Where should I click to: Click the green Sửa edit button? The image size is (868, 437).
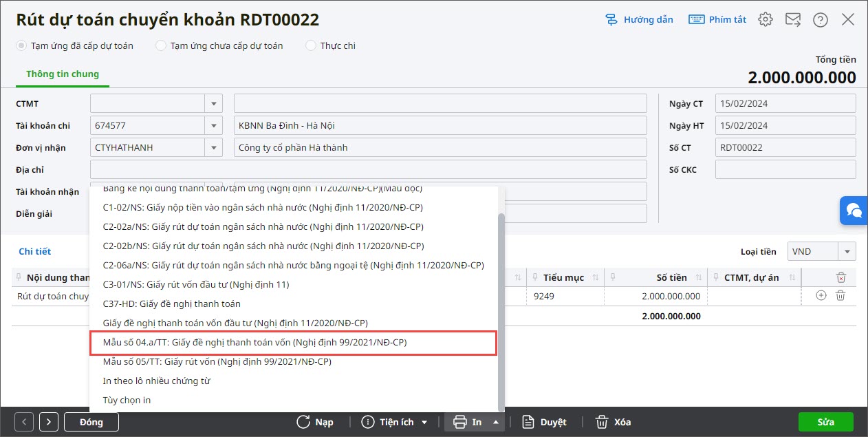click(x=826, y=422)
